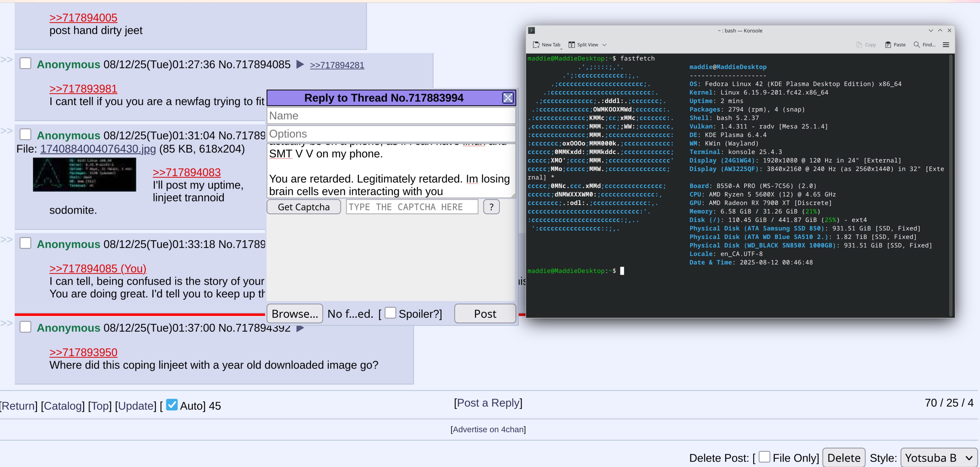Enable the File Only checkbox
Viewport: 980px width, 467px height.
coord(764,456)
